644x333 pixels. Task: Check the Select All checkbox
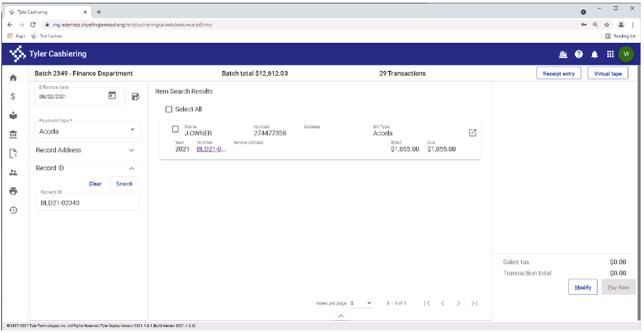[169, 109]
